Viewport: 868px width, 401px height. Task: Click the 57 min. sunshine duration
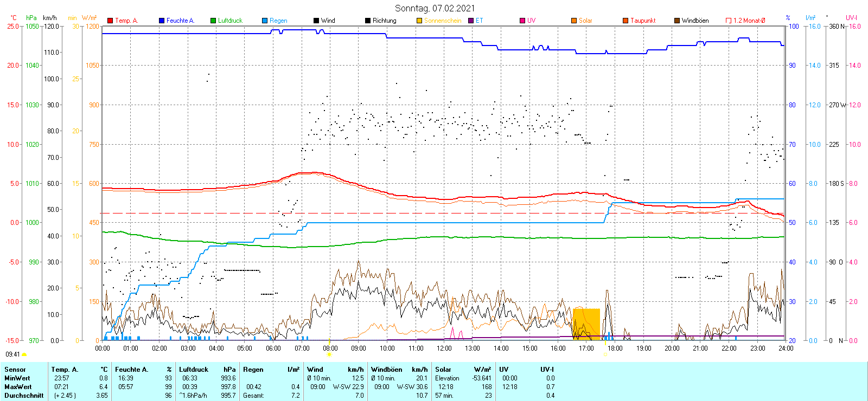pyautogui.click(x=444, y=396)
